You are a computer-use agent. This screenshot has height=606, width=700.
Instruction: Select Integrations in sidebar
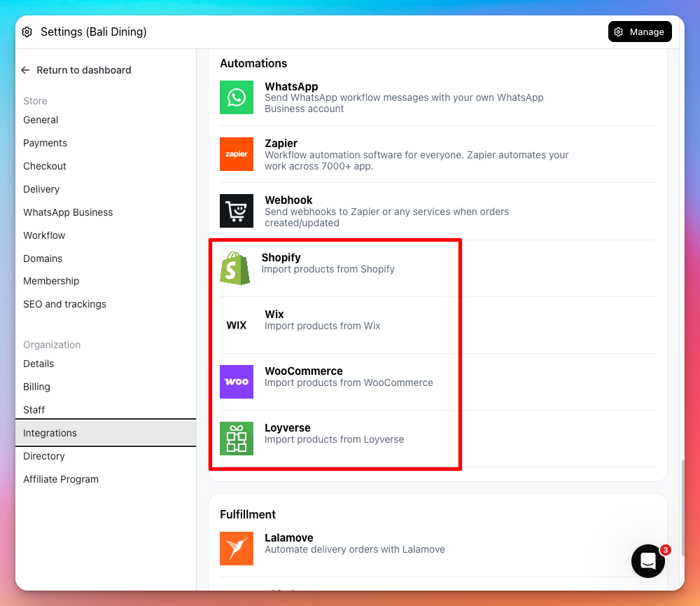click(106, 433)
